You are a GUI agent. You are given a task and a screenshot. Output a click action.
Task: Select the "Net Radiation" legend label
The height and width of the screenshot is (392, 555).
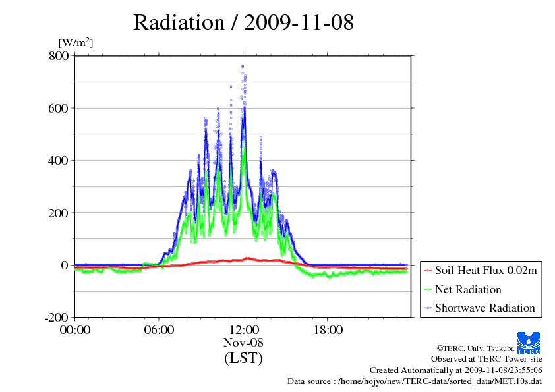click(468, 289)
